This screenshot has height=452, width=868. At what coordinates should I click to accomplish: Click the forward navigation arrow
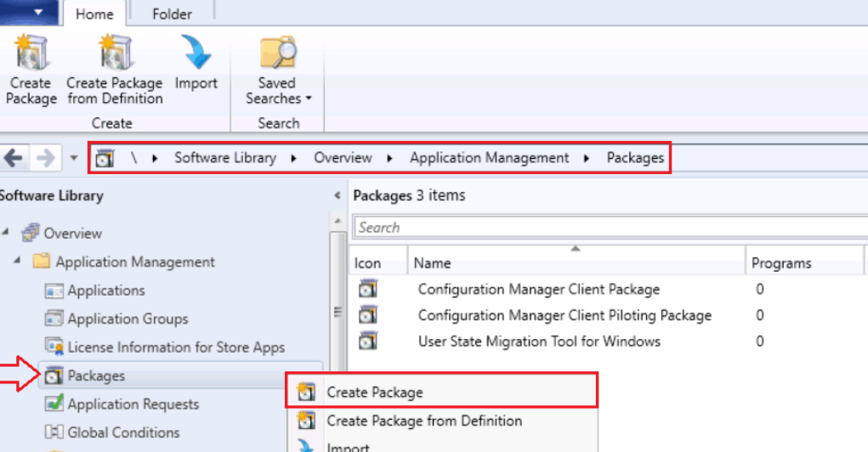click(45, 158)
